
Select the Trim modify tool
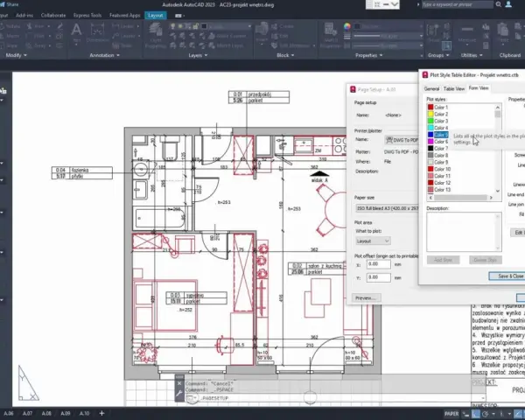[38, 26]
